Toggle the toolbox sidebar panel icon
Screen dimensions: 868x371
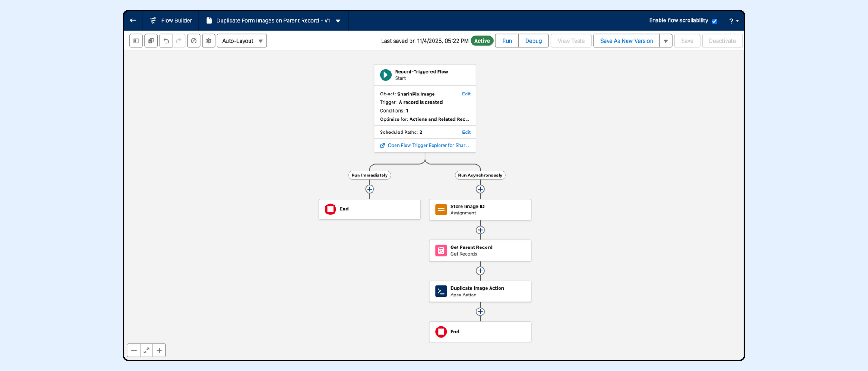coord(136,41)
